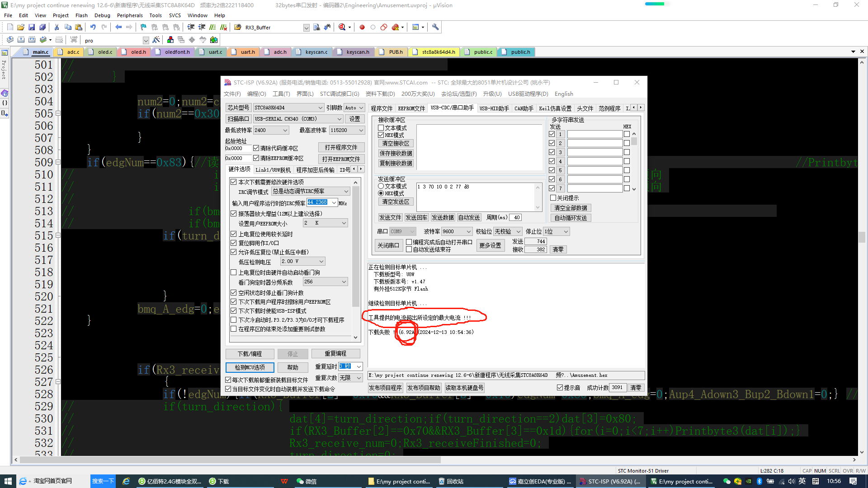The height and width of the screenshot is (488, 868).
Task: Enable 上电复位时由硬件自动启动看门狗 checkbox
Action: tap(234, 272)
